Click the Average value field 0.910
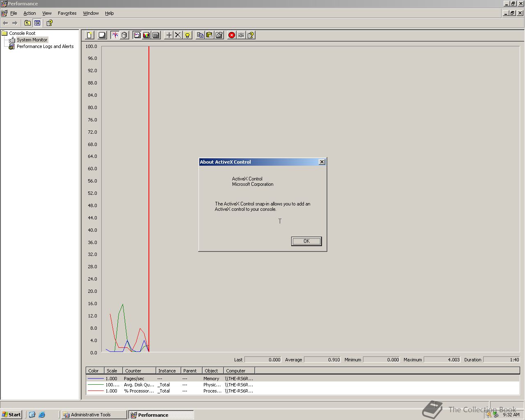Screen dimensions: 525x420 322,360
